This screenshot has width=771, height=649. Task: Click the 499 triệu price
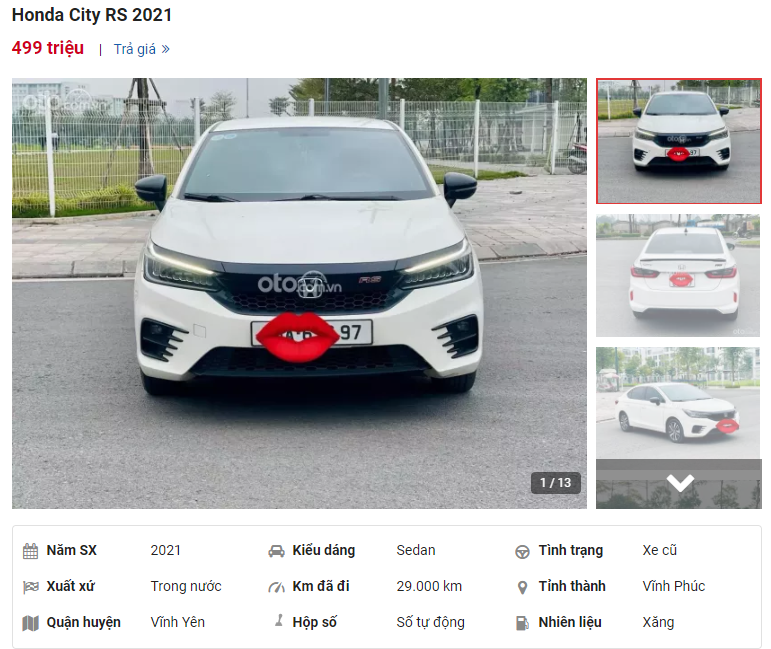[x=48, y=48]
